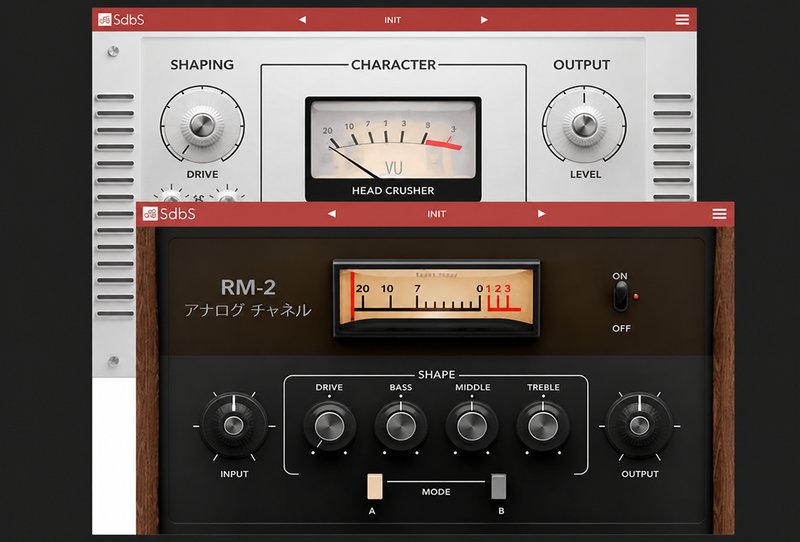Click SdbS logo in RM-2 window
Image resolution: width=800 pixels, height=542 pixels.
(x=169, y=214)
